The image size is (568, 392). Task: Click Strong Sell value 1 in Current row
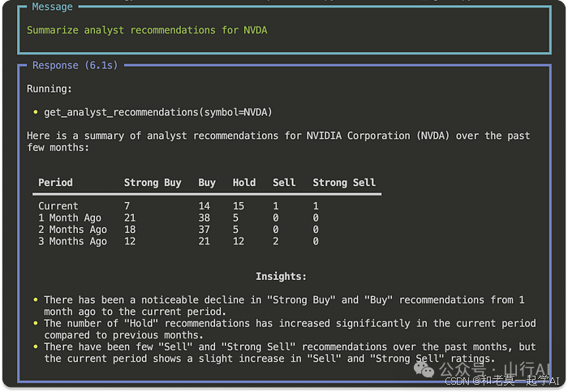click(x=316, y=206)
